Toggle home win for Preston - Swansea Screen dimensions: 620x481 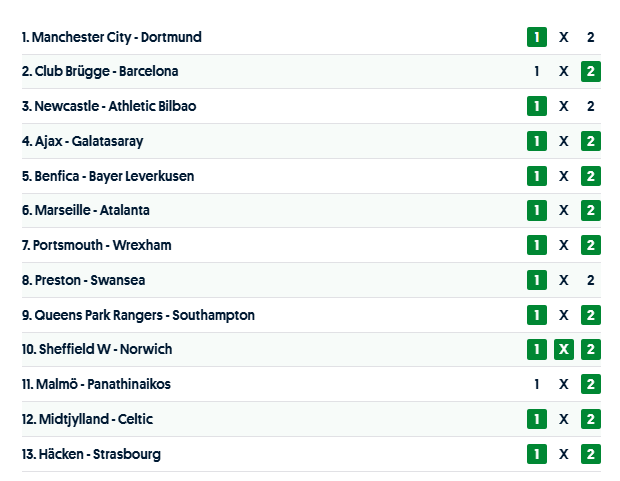537,280
